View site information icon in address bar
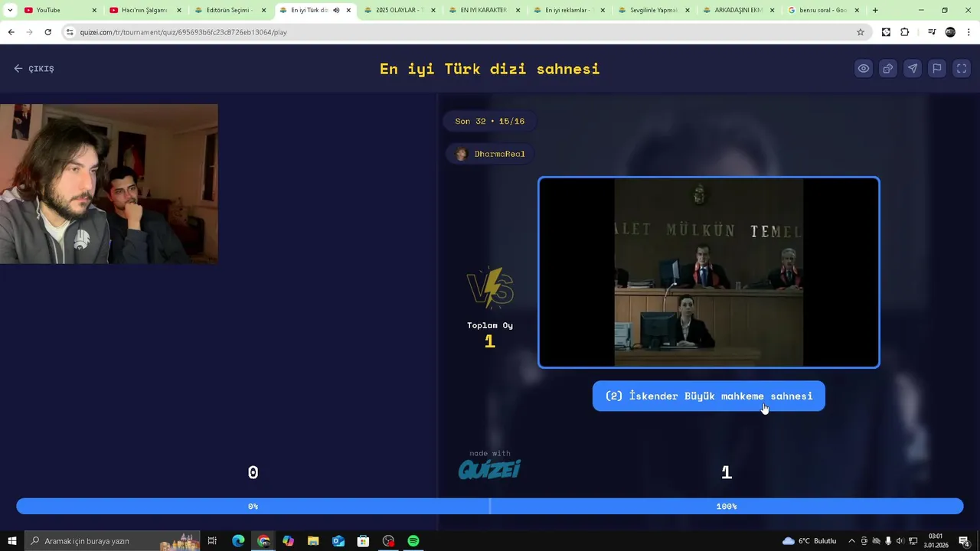The height and width of the screenshot is (551, 980). pyautogui.click(x=70, y=32)
